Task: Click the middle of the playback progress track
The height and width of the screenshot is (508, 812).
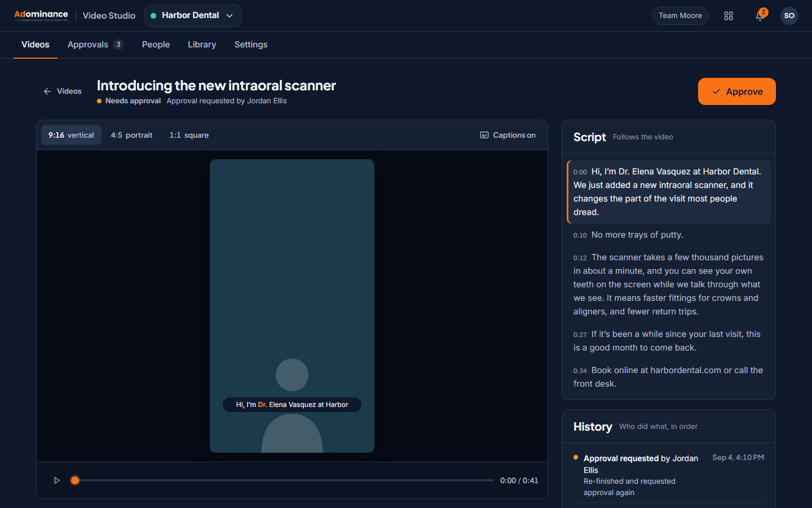Action: (x=284, y=480)
